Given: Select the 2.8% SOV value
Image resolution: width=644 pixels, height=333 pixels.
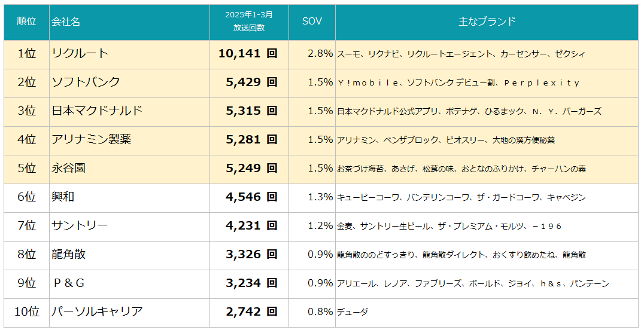Looking at the screenshot, I should (x=320, y=54).
